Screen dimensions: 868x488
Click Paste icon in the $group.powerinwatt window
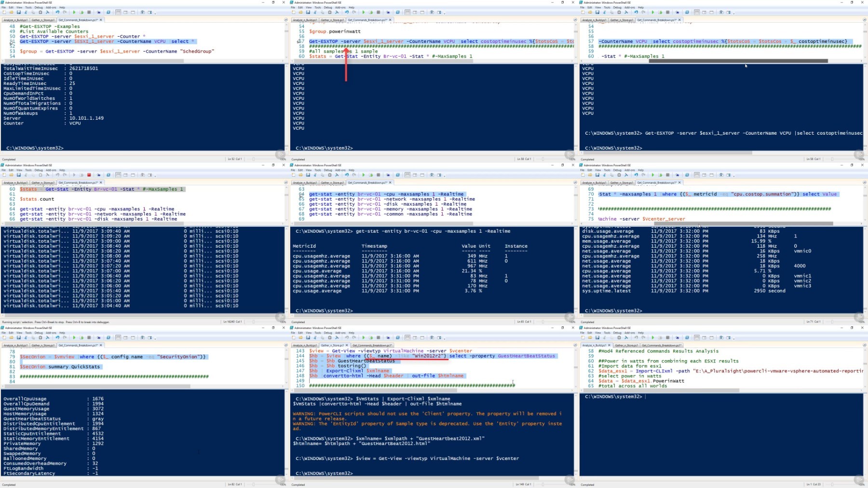[330, 13]
